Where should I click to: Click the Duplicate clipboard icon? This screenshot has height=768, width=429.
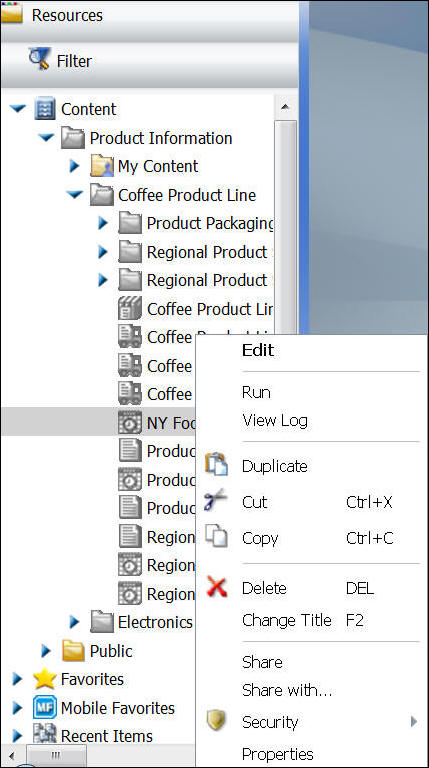tap(216, 464)
